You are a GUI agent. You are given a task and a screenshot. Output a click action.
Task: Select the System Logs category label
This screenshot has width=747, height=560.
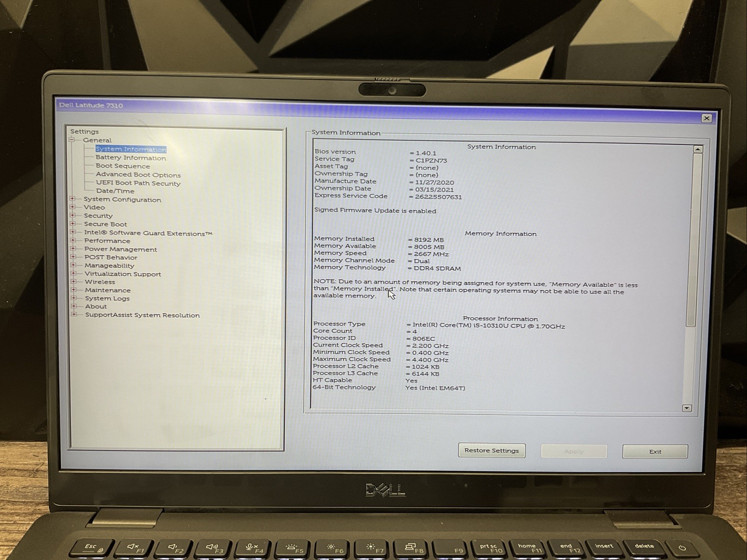(107, 298)
